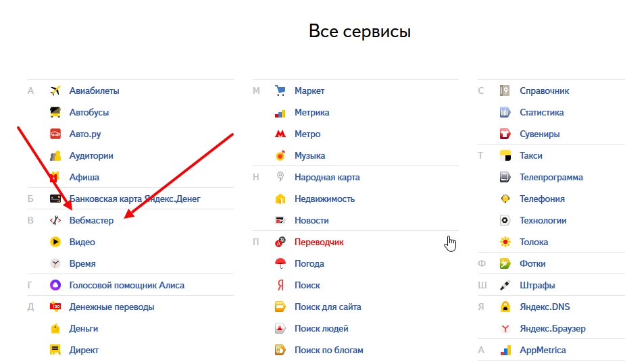
Task: Click the Авто.ру red car icon
Action: click(x=55, y=134)
